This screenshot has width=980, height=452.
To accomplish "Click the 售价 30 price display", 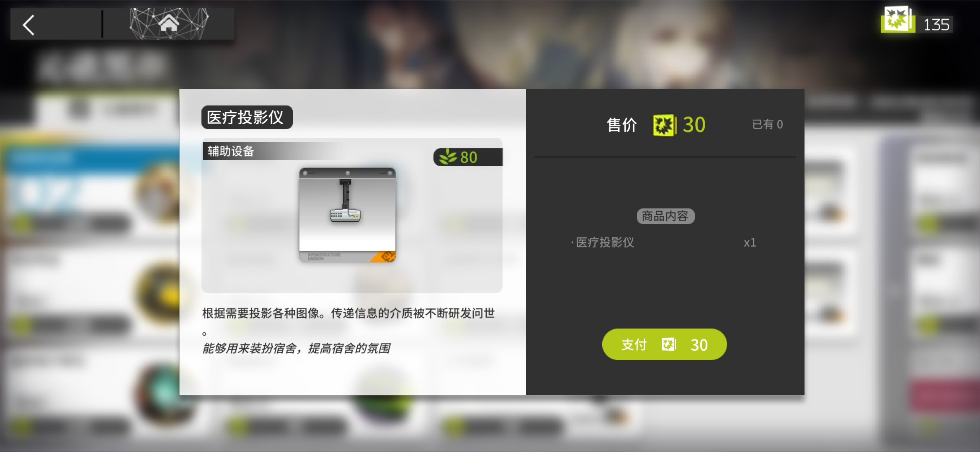I will [x=656, y=125].
